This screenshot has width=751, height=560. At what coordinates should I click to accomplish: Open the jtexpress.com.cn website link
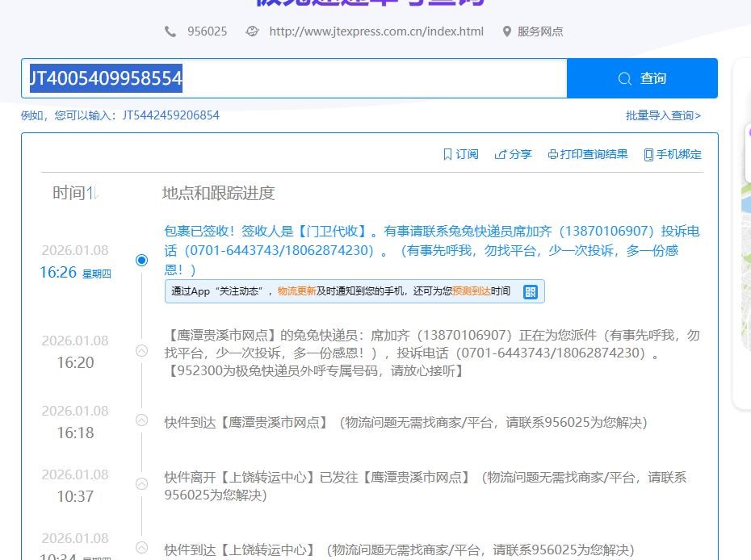pyautogui.click(x=376, y=31)
